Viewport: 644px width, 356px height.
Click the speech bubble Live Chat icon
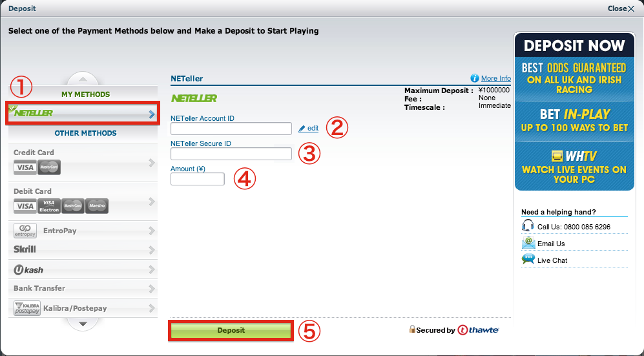pyautogui.click(x=528, y=259)
